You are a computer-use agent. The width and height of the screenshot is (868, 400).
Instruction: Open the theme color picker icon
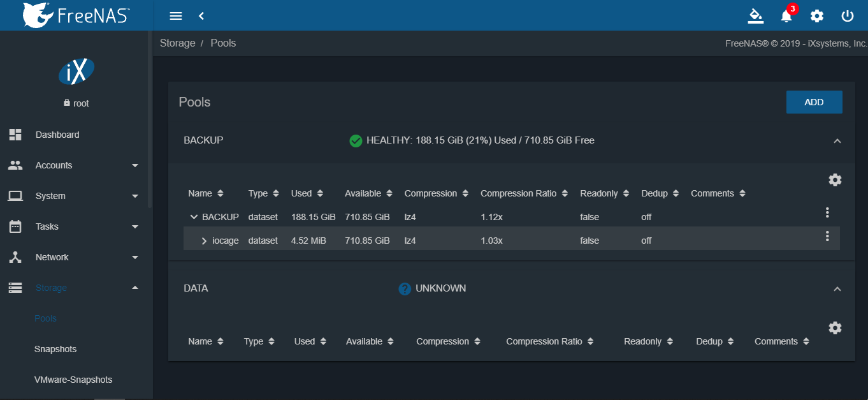(756, 16)
